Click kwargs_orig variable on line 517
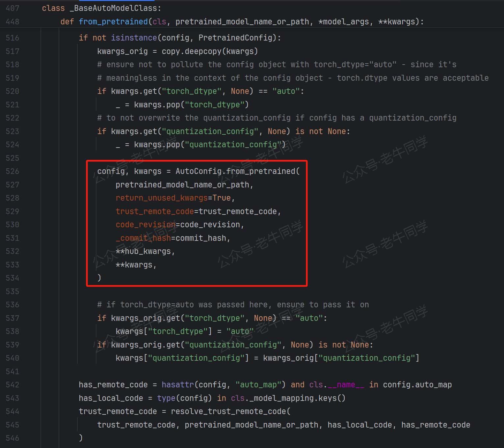504x448 pixels. [122, 51]
